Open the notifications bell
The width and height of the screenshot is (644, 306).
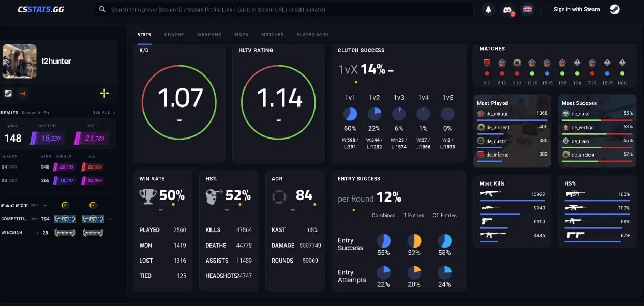(488, 9)
